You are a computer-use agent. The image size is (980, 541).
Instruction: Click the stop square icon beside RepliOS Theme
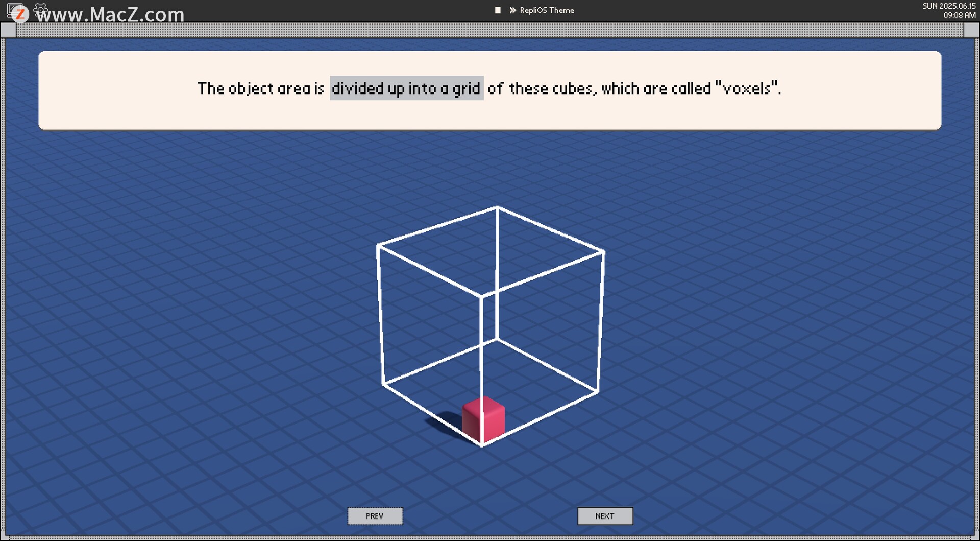click(x=498, y=10)
